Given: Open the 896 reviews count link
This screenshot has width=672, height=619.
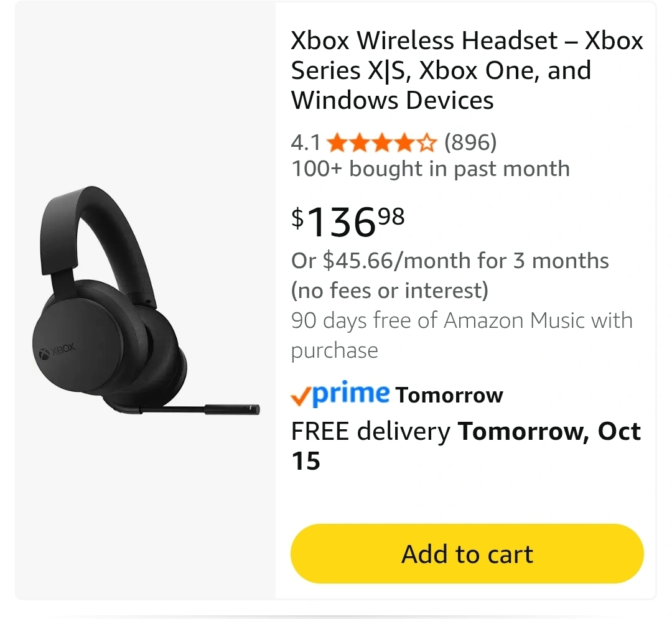Looking at the screenshot, I should [x=470, y=143].
